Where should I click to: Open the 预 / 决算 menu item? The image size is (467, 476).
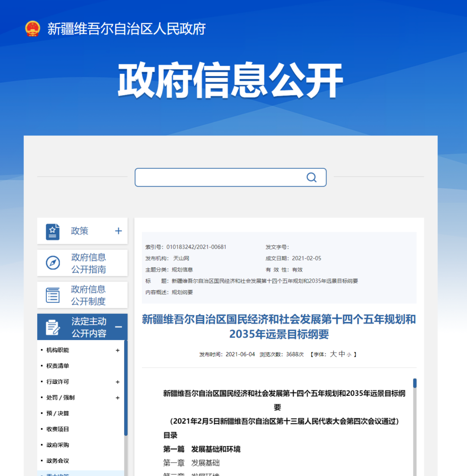[58, 413]
